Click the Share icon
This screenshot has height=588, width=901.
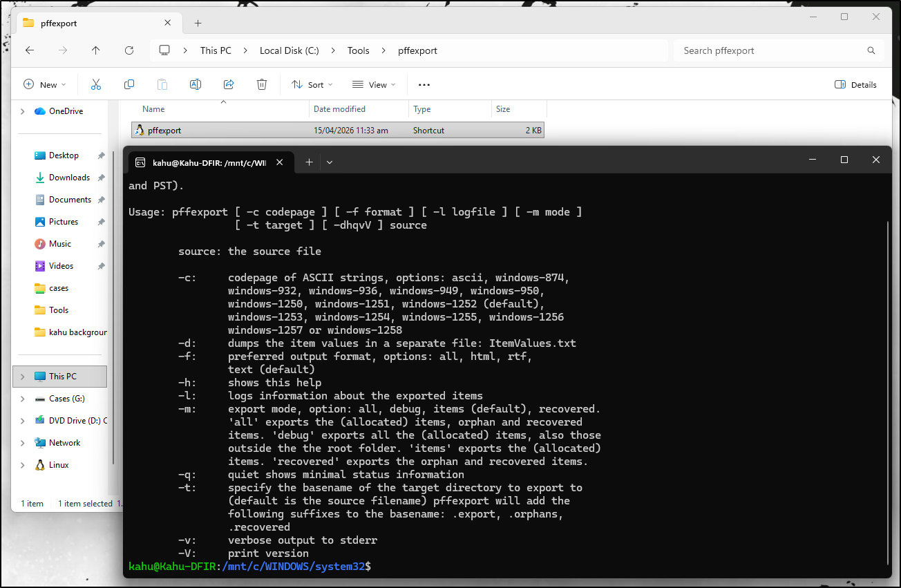[229, 84]
